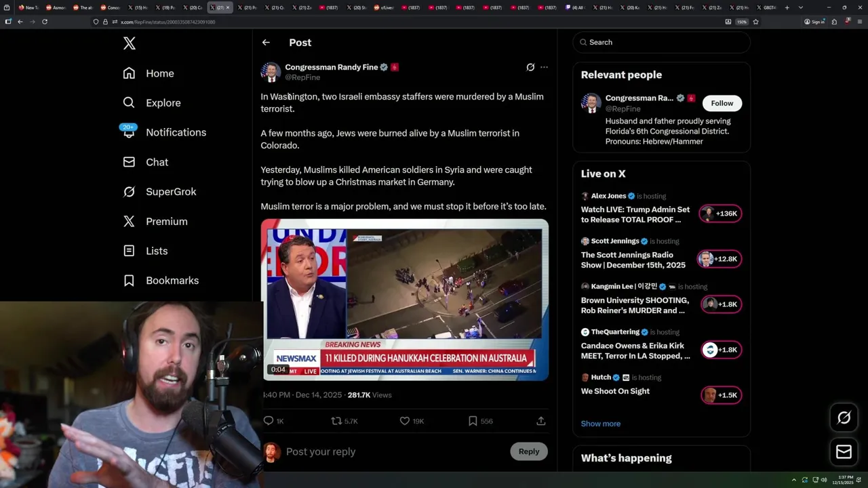
Task: Click the 281.7K Views count
Action: pyautogui.click(x=370, y=395)
